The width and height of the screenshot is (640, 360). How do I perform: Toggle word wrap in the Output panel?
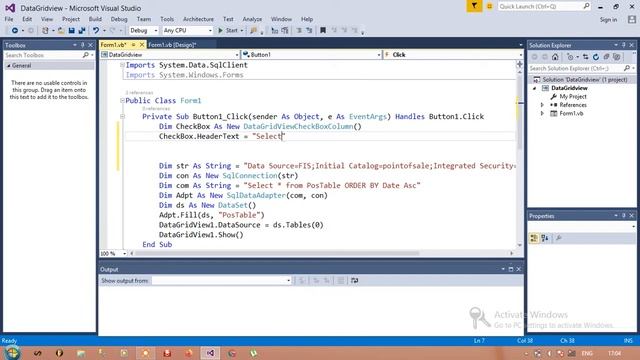point(354,280)
